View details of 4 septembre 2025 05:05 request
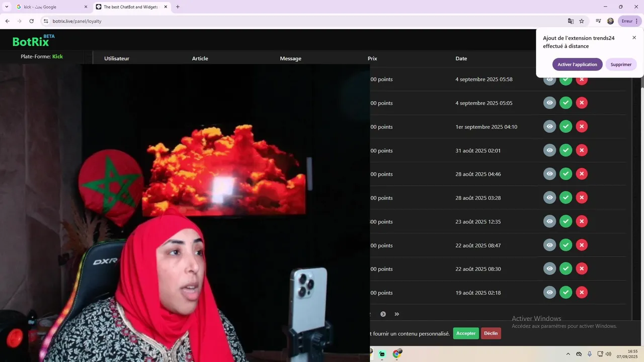This screenshot has width=644, height=362. coord(549,103)
